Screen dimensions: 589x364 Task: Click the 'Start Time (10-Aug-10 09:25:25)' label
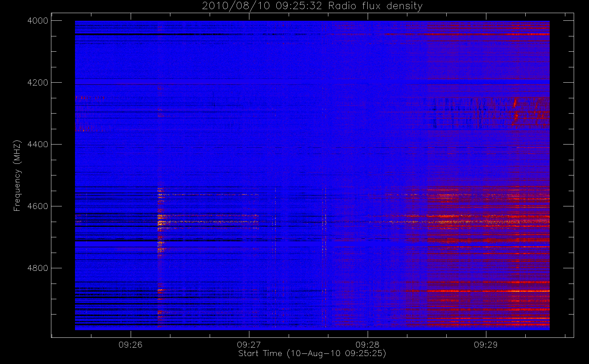(312, 353)
